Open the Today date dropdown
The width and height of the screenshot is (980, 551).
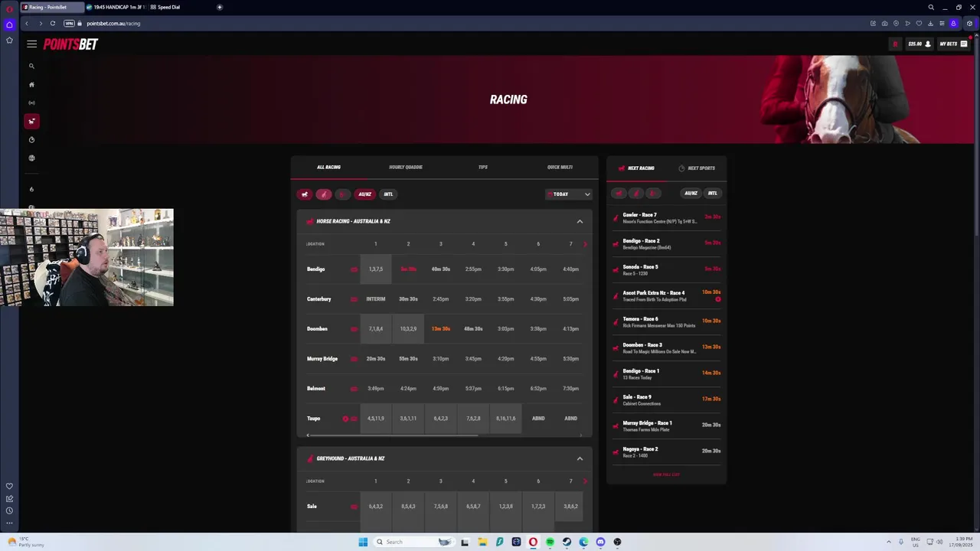click(x=569, y=194)
